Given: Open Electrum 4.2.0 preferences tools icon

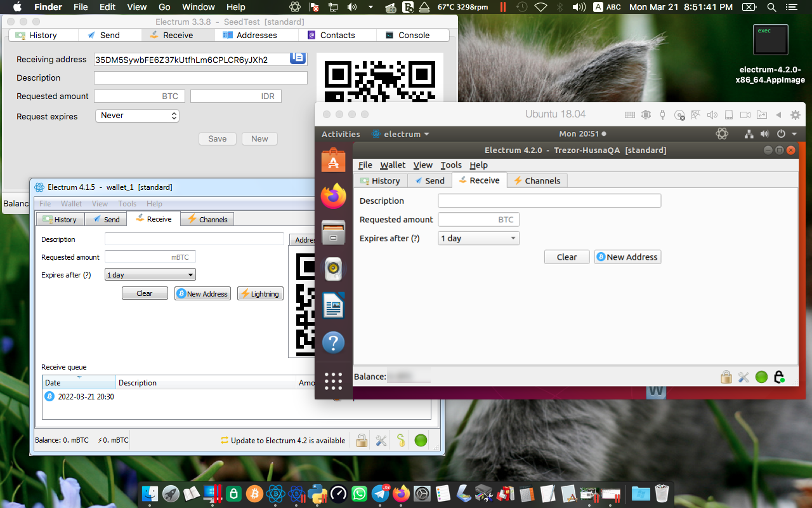Looking at the screenshot, I should 744,377.
